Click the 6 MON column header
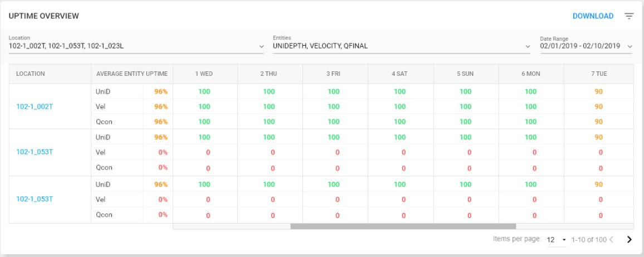 click(x=531, y=74)
